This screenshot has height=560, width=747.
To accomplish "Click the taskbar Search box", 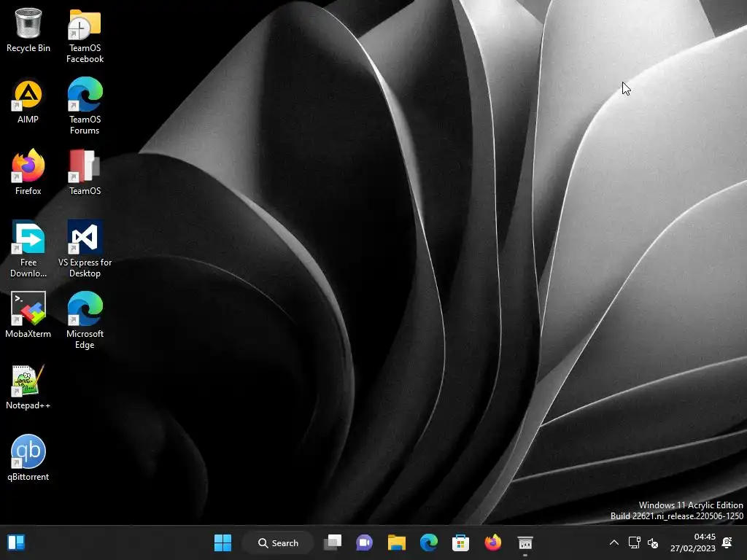I will click(278, 542).
